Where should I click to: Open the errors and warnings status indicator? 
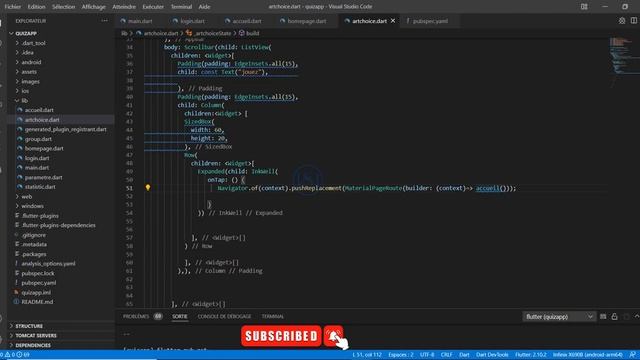click(16, 355)
